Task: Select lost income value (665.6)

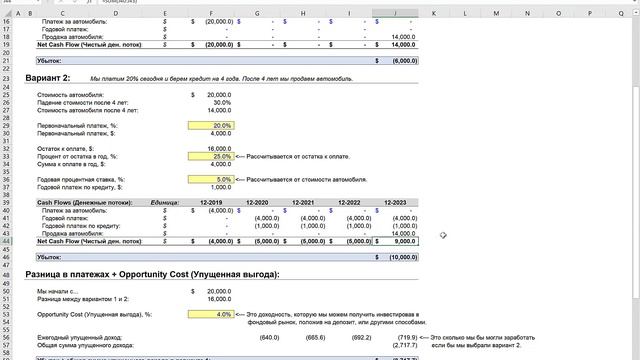Action: tap(316, 338)
